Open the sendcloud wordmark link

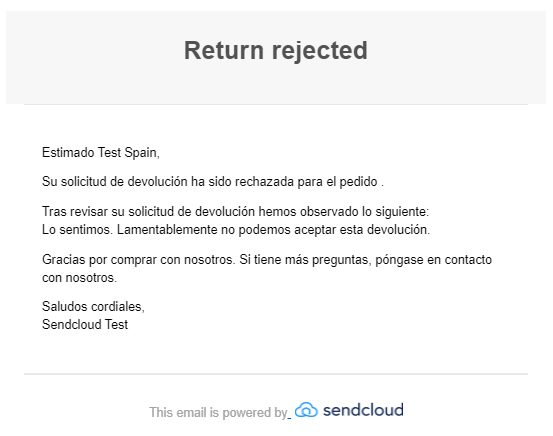(x=363, y=410)
